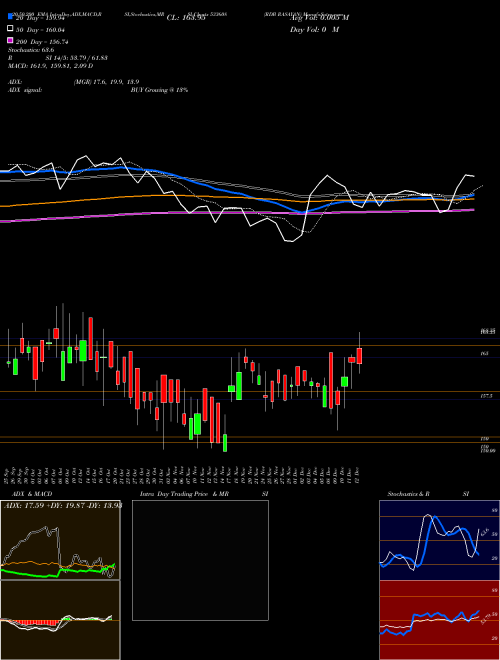Select the '50 Day - 160.04' legend text
Viewport: 500px width, 660px height.
click(x=40, y=30)
